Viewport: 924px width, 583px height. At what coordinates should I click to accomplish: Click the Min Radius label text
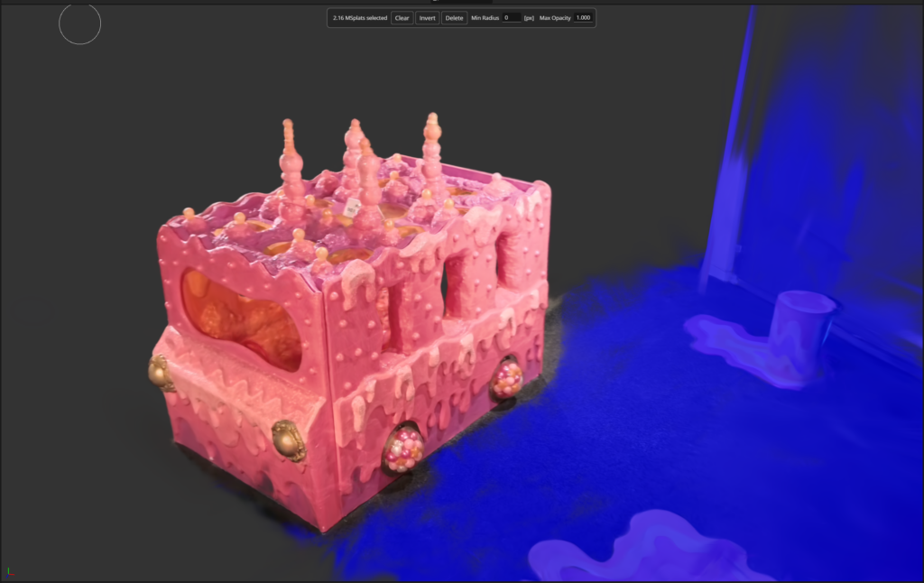485,18
